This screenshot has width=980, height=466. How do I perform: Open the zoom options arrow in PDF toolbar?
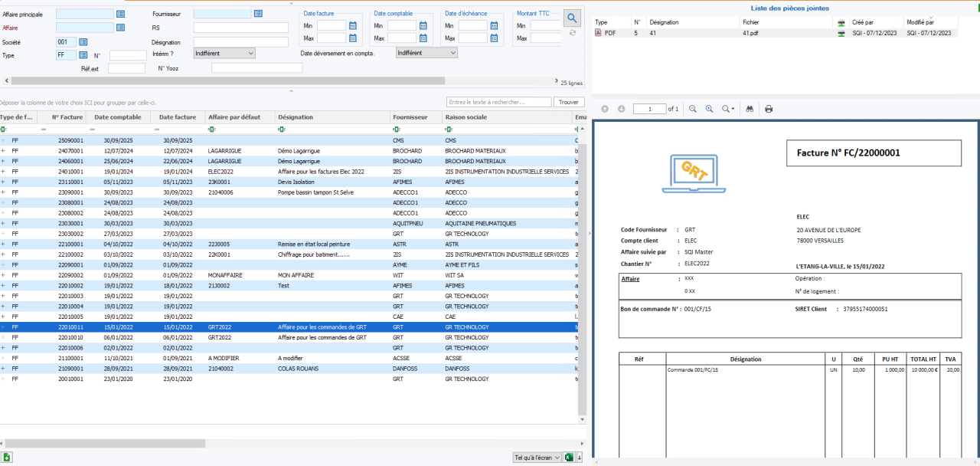point(733,109)
